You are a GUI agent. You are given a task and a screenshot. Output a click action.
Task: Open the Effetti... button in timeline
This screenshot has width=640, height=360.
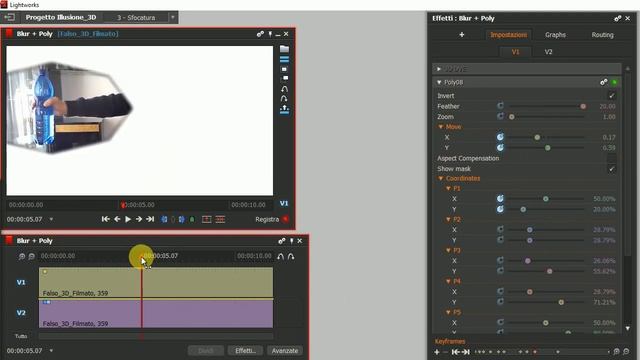pyautogui.click(x=245, y=351)
